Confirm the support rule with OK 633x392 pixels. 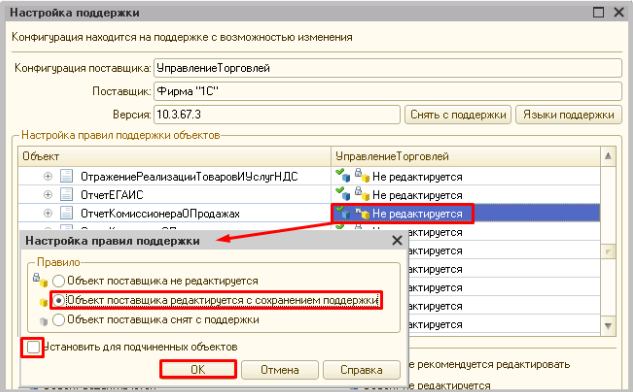(198, 369)
